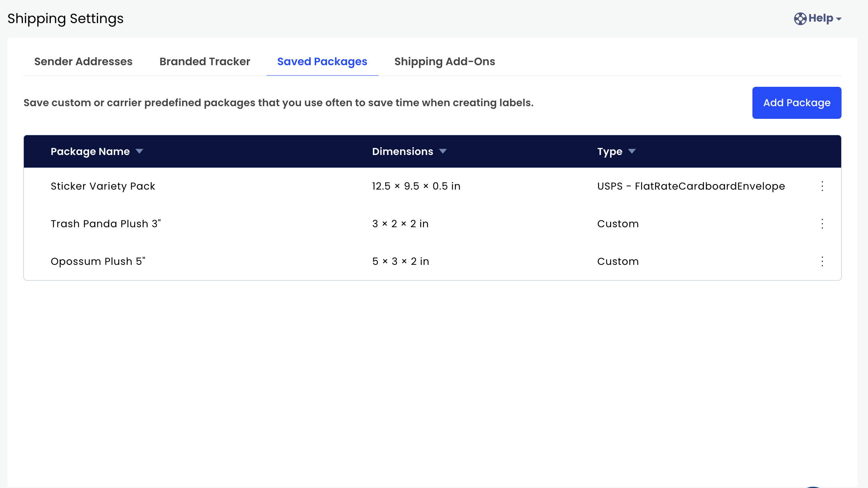This screenshot has height=488, width=868.
Task: Click USPS FlatRateCardboardEnvelope type cell
Action: tap(691, 186)
